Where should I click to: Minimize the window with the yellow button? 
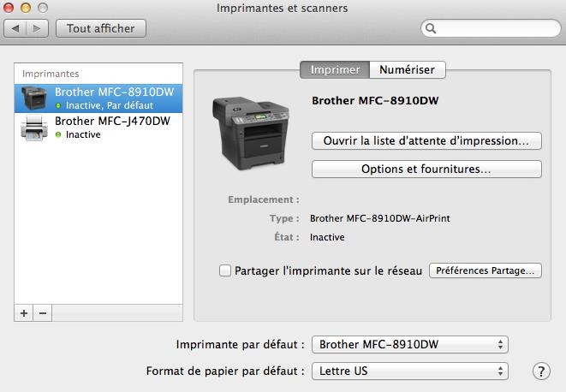pyautogui.click(x=26, y=8)
